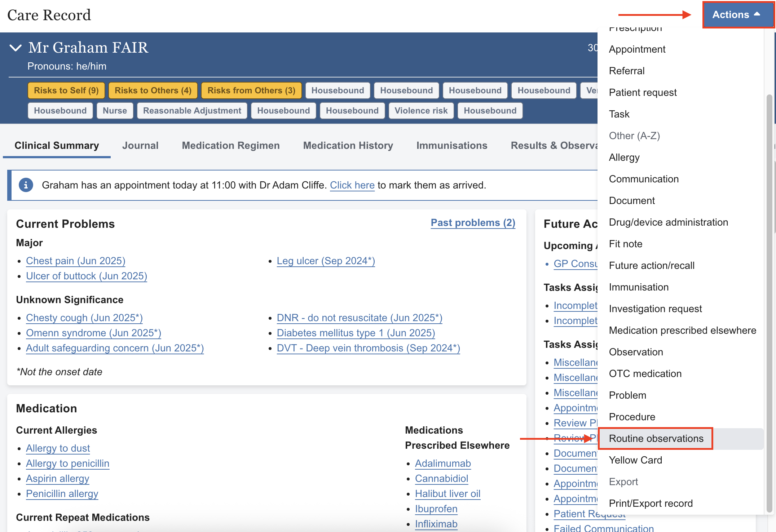Open Past problems (2) link
The image size is (776, 532).
click(473, 223)
